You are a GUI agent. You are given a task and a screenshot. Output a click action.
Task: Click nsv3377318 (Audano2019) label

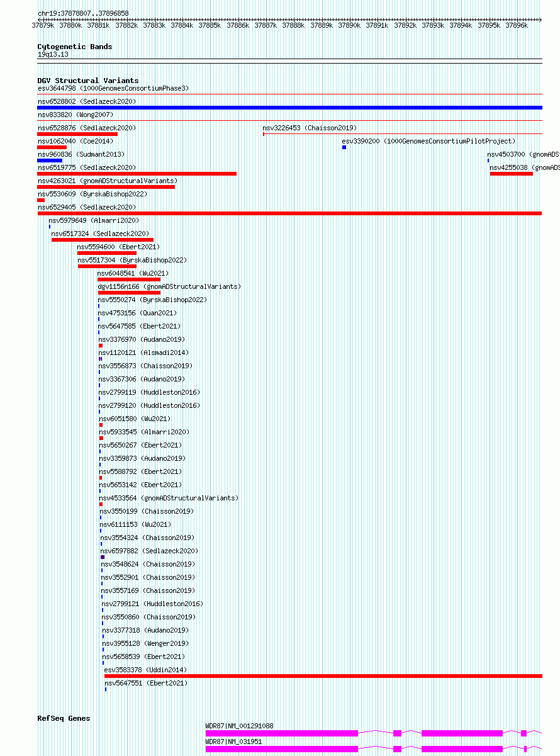[145, 631]
